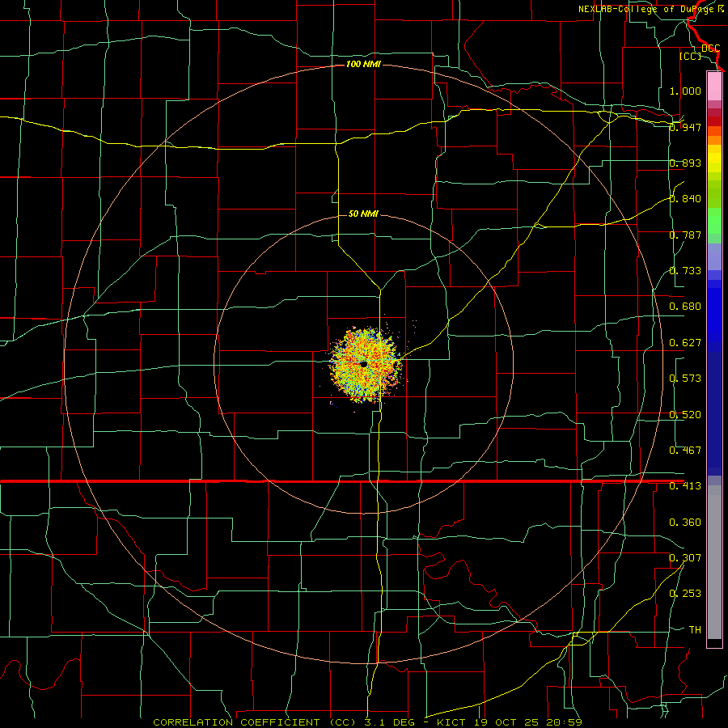Viewport: 728px width, 728px height.
Task: Select the 0.627 scale value
Action: 685,343
